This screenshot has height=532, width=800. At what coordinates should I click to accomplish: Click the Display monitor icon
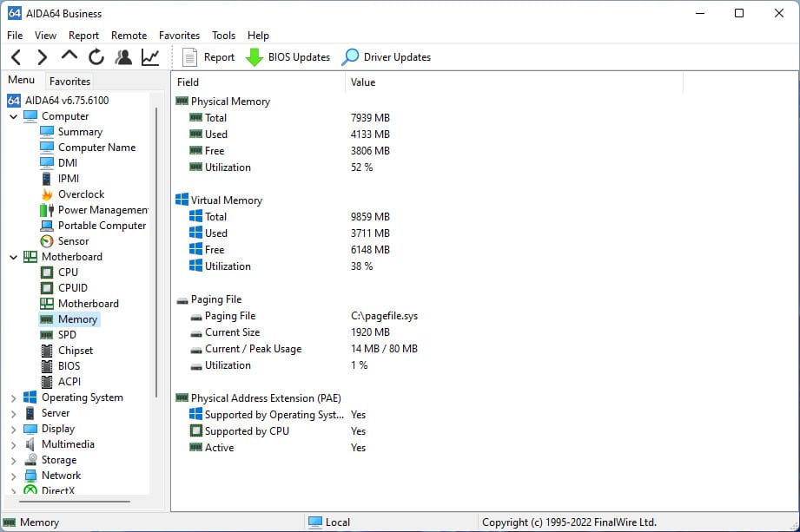coord(30,429)
